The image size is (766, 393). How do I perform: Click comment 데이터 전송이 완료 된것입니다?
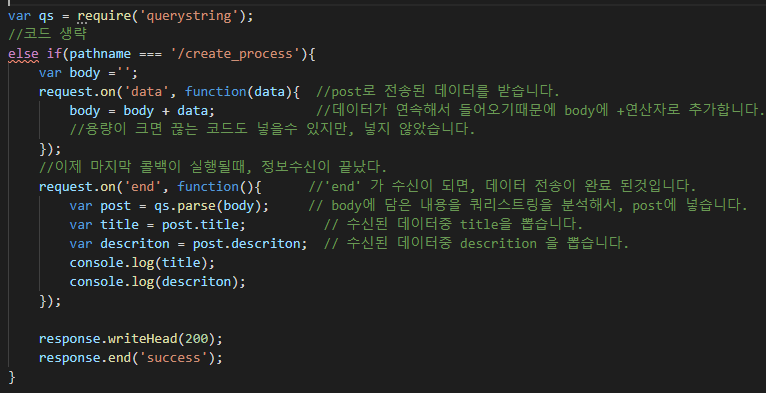click(x=502, y=186)
